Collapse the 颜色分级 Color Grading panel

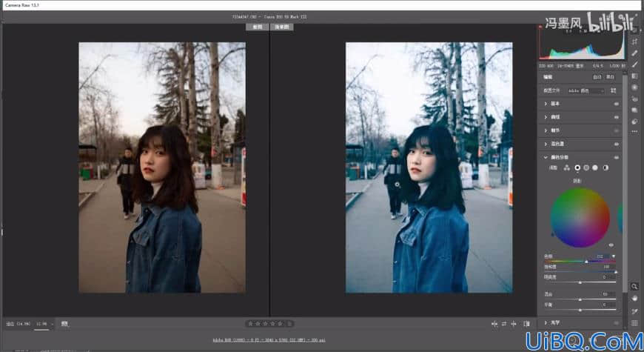[546, 157]
